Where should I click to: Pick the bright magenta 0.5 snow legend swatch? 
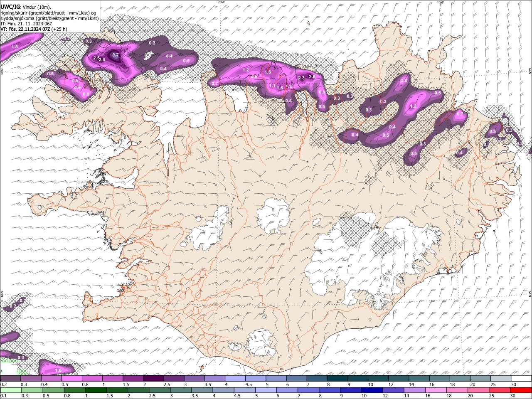(x=71, y=379)
